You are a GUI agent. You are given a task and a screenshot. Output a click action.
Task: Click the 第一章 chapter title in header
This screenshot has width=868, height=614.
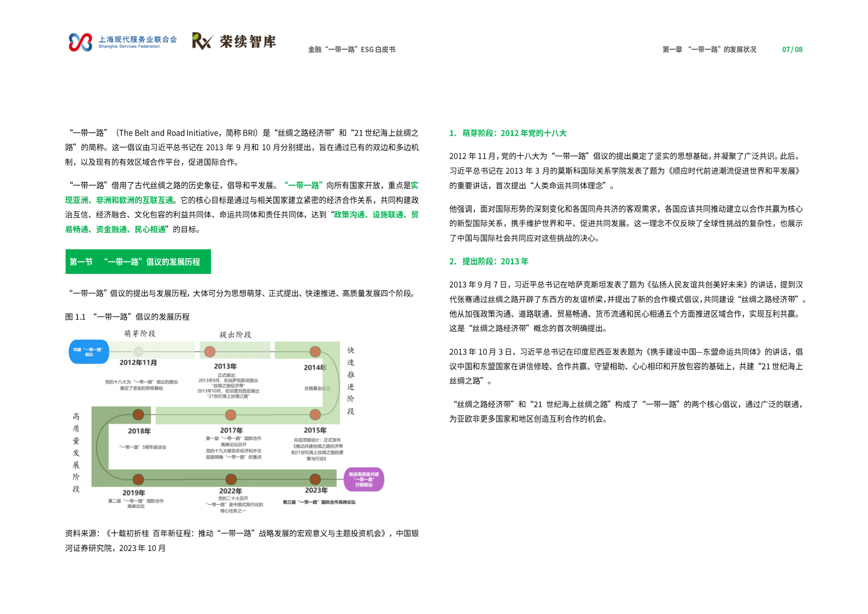[709, 50]
